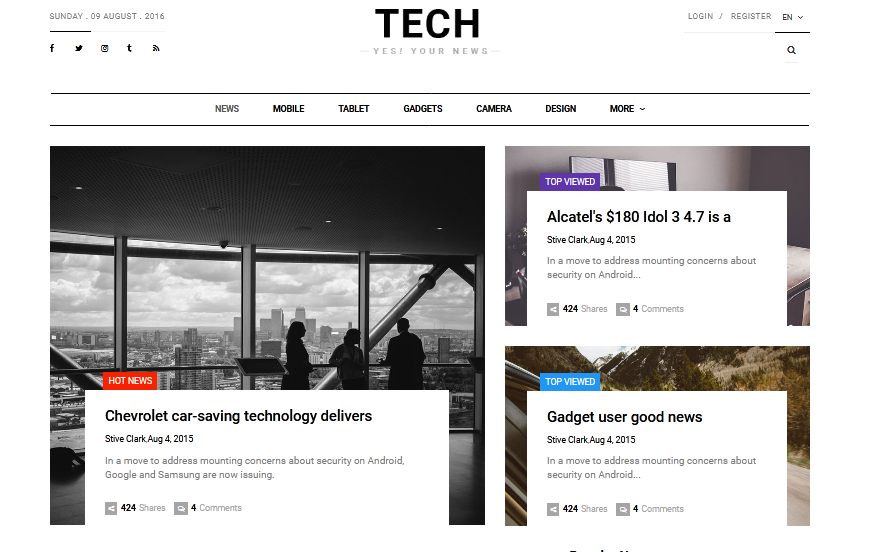Click the TECH site logo
This screenshot has width=869, height=552.
[x=427, y=24]
